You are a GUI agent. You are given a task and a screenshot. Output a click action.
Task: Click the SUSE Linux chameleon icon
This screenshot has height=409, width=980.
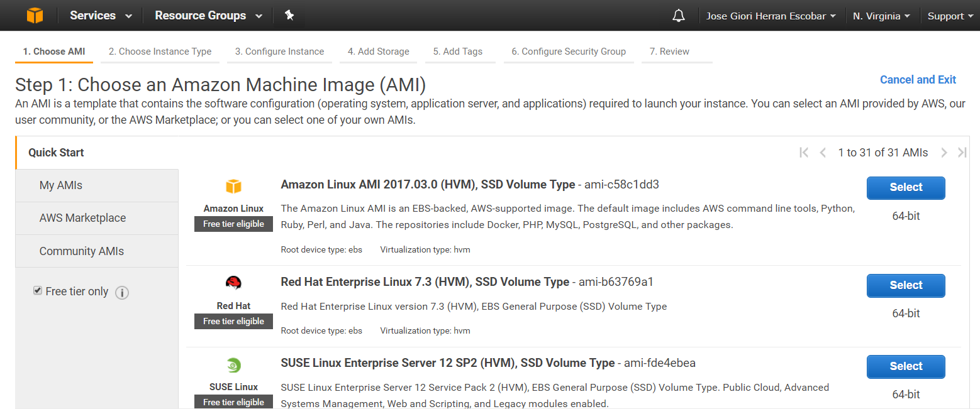233,365
